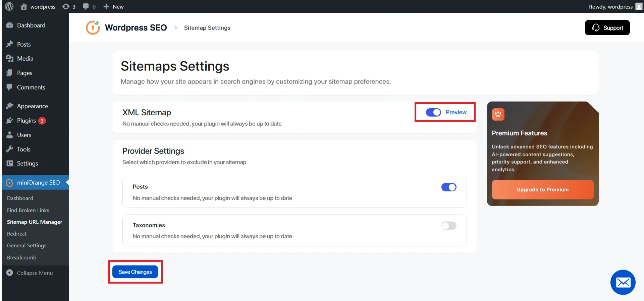Open the floating mail chat icon
Viewport: 644px width, 301px height.
coord(623,282)
